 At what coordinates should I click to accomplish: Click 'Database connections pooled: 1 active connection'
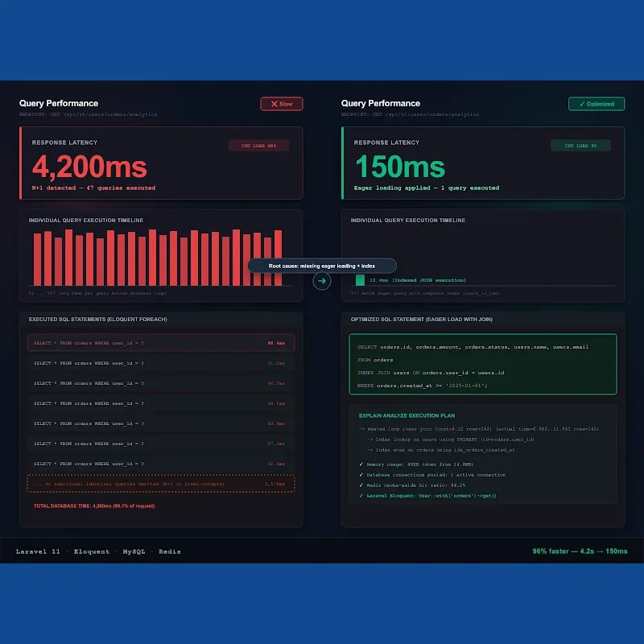[432, 475]
